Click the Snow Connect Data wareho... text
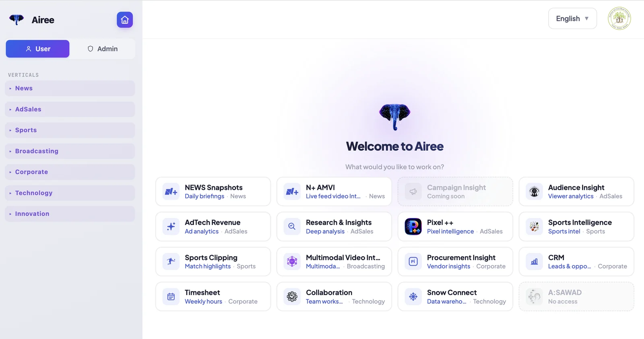The height and width of the screenshot is (339, 644). pos(447,301)
